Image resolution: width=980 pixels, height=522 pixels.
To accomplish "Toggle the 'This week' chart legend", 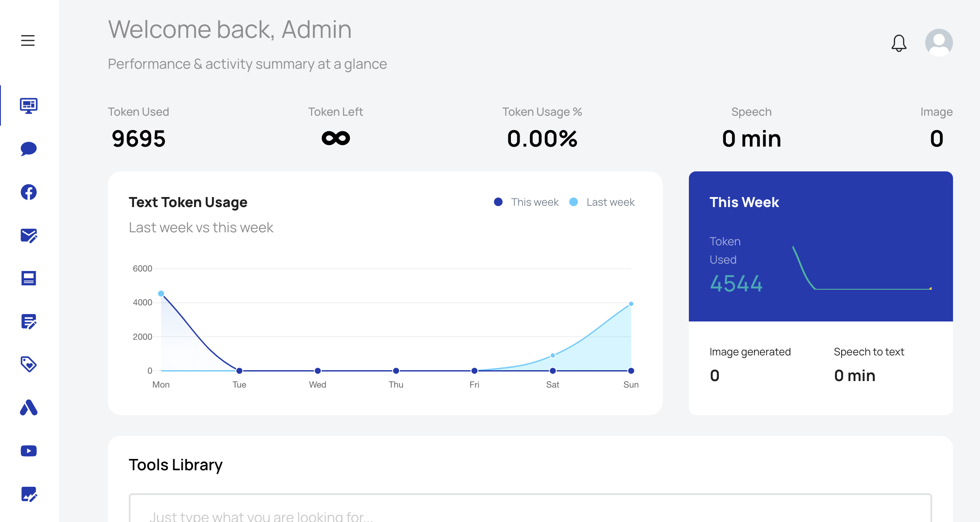I will coord(526,202).
